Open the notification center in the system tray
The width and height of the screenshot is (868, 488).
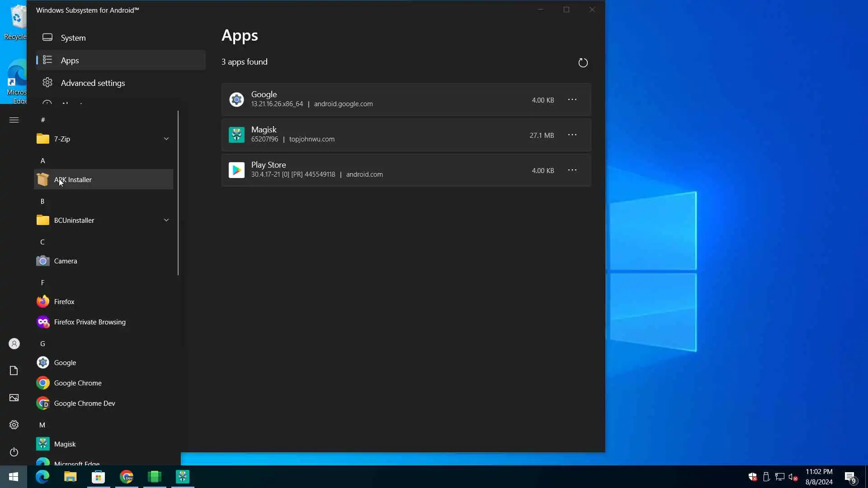pyautogui.click(x=850, y=477)
